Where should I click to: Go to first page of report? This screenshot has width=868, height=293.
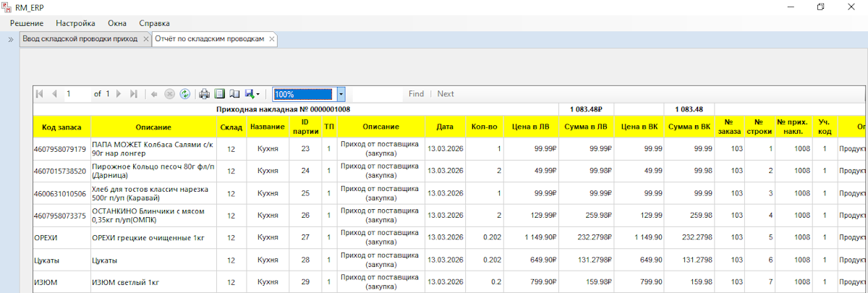[x=40, y=94]
